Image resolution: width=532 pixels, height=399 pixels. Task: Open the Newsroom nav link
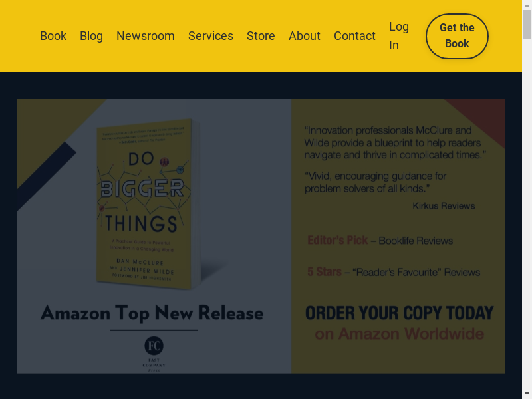(146, 36)
